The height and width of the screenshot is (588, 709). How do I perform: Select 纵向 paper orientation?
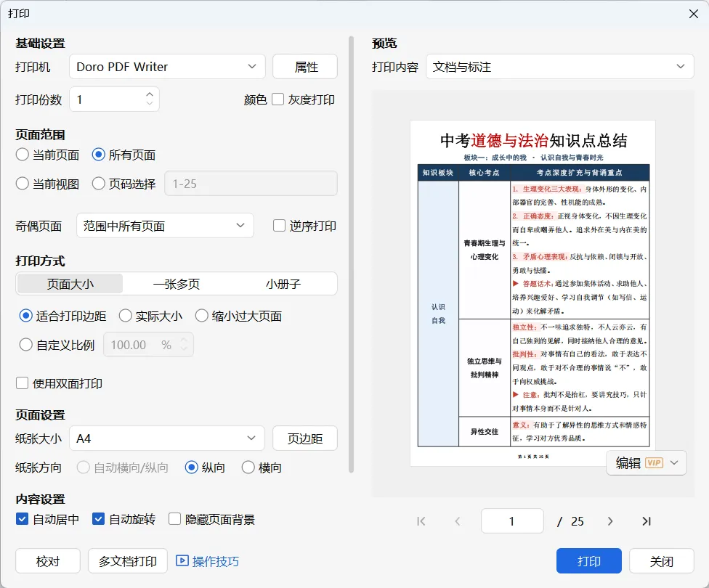tap(191, 467)
